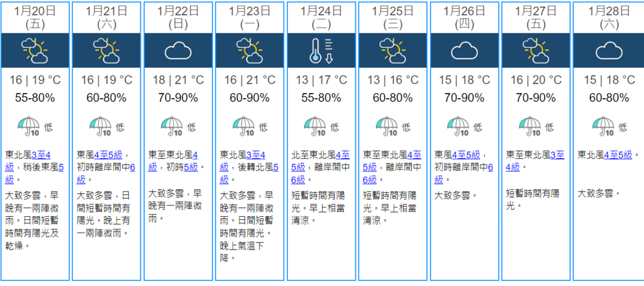Click the umbrella icon under 1月23日

[244, 127]
